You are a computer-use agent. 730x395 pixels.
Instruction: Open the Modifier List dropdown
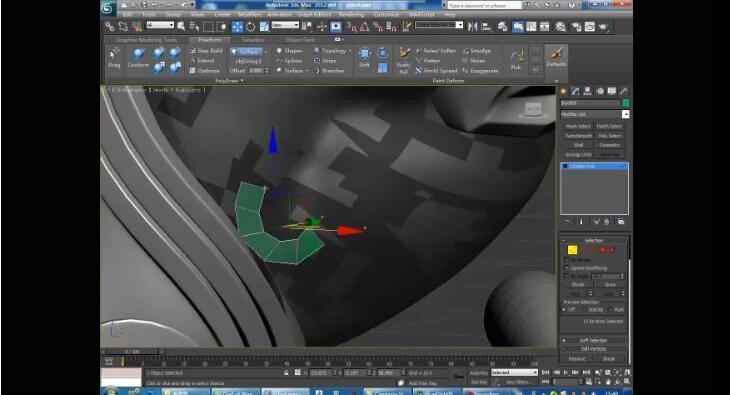click(595, 114)
